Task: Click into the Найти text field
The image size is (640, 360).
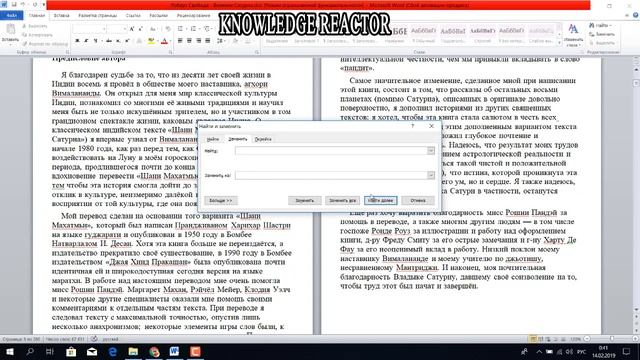Action: tap(331, 151)
